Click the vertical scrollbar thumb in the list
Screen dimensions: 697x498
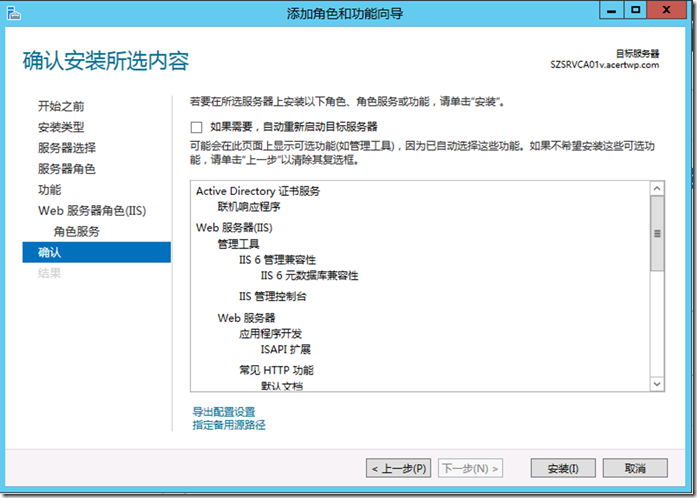point(657,233)
